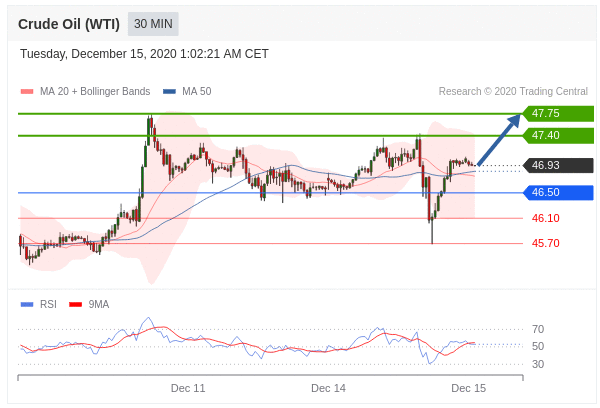The image size is (600, 408).
Task: Click the 46.93 current price tag
Action: pos(558,165)
